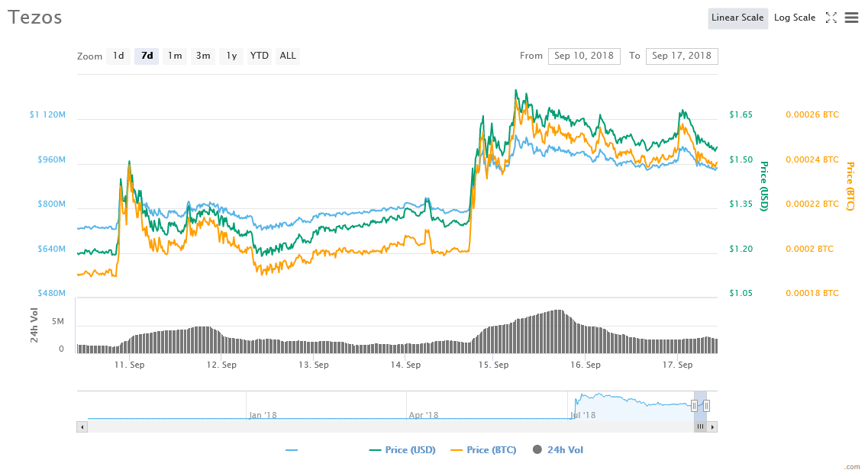Click the Tezos chart title
This screenshot has width=868, height=473.
pos(34,17)
